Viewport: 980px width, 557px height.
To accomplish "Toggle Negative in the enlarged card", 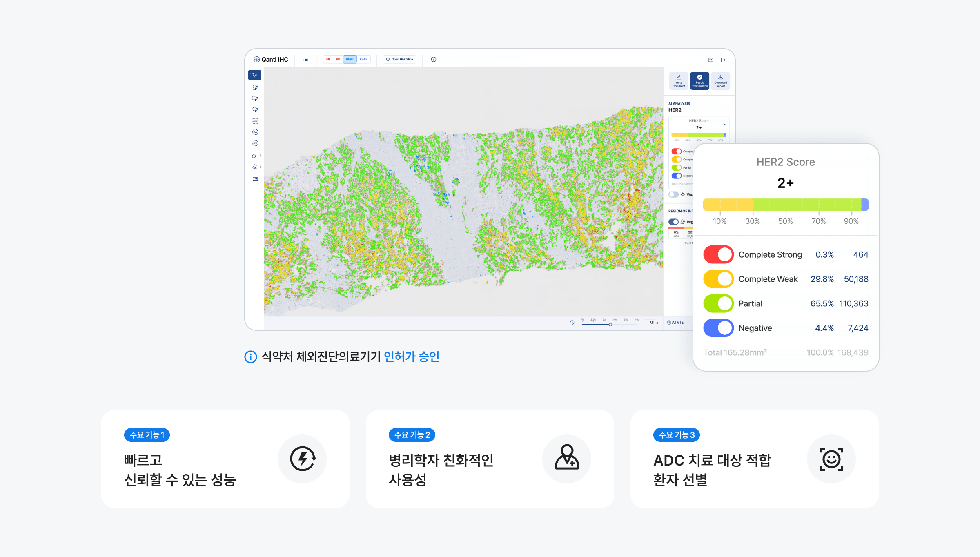I will click(718, 328).
